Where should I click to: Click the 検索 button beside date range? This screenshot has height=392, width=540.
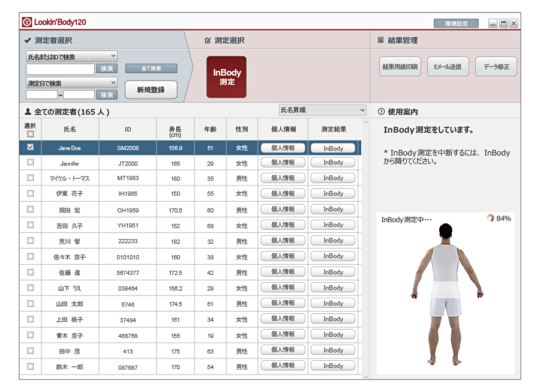pos(107,95)
